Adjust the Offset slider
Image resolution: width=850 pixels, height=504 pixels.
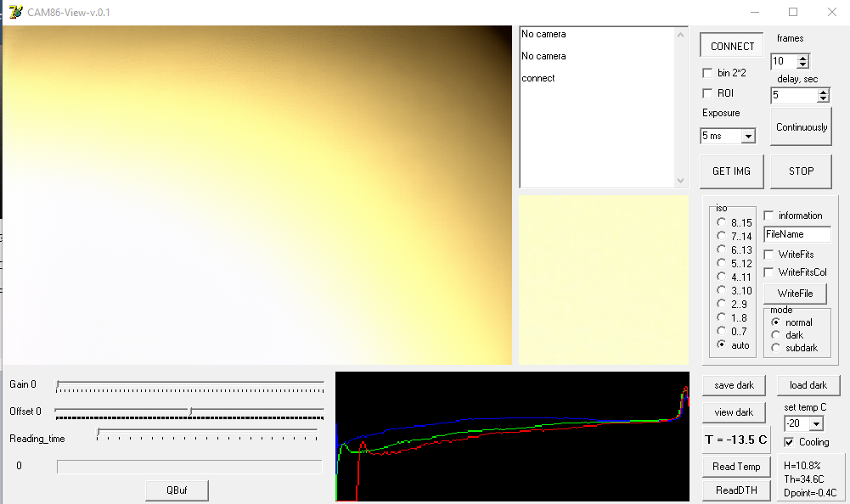pos(189,412)
